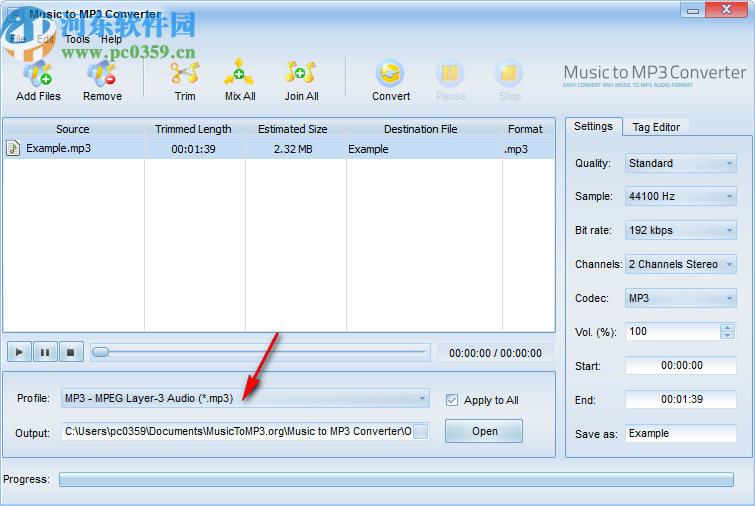This screenshot has height=506, width=755.
Task: Click the conversion Progress bar
Action: click(x=396, y=480)
